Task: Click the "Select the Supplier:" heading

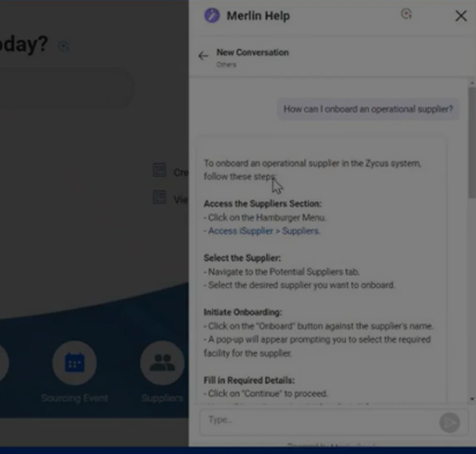Action: pyautogui.click(x=242, y=258)
